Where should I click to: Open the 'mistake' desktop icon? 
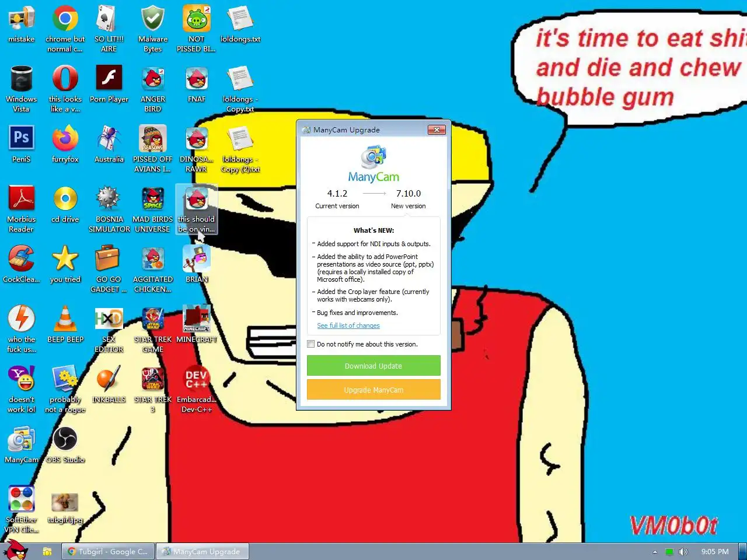[22, 19]
